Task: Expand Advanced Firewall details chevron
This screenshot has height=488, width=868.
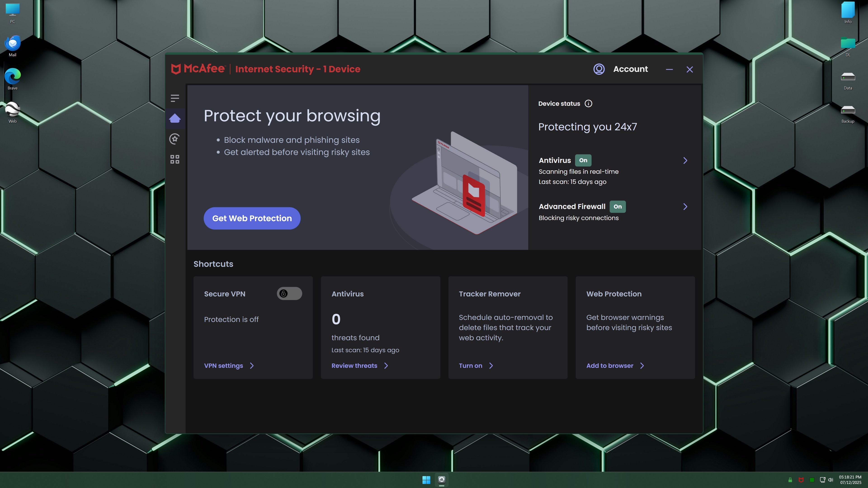Action: pos(685,206)
